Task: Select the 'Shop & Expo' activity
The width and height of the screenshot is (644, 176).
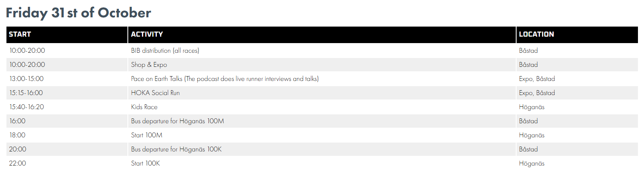Action: [x=149, y=65]
